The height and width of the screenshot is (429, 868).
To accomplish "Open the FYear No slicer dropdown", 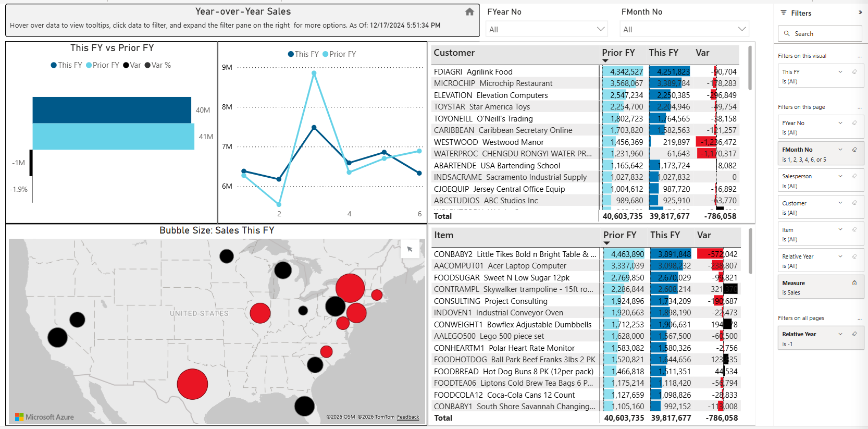I will (601, 29).
